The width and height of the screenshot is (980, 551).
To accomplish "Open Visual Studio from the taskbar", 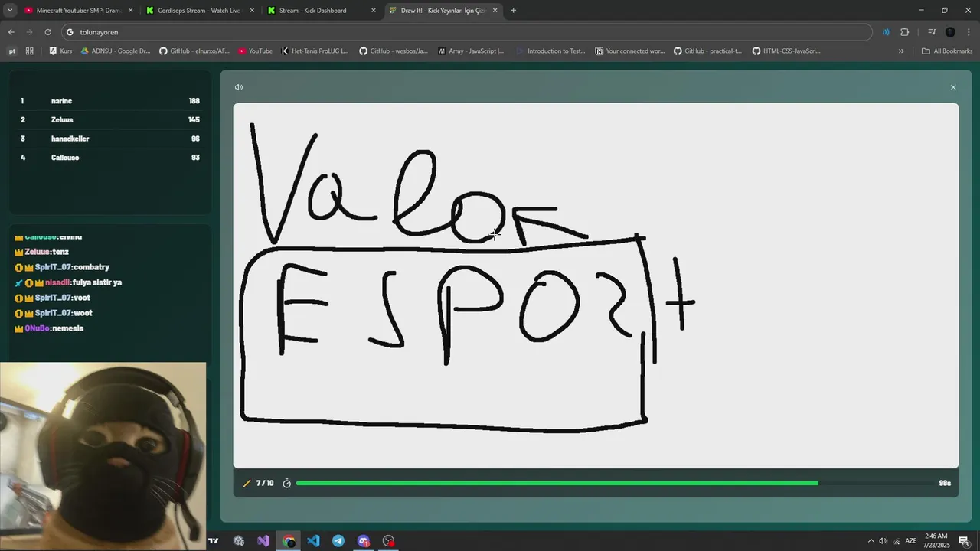I will [x=263, y=541].
